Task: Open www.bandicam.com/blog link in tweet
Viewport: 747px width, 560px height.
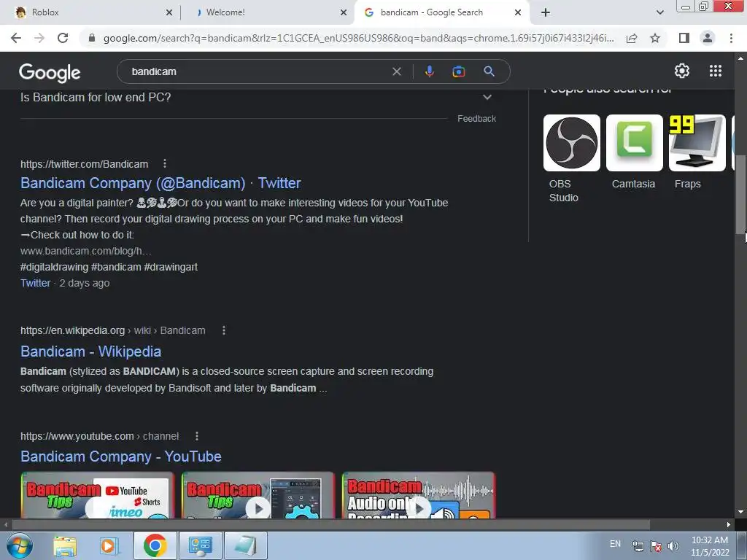Action: click(x=86, y=251)
